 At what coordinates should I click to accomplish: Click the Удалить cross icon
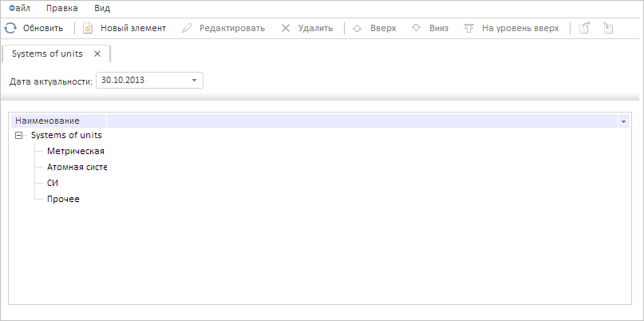point(286,28)
